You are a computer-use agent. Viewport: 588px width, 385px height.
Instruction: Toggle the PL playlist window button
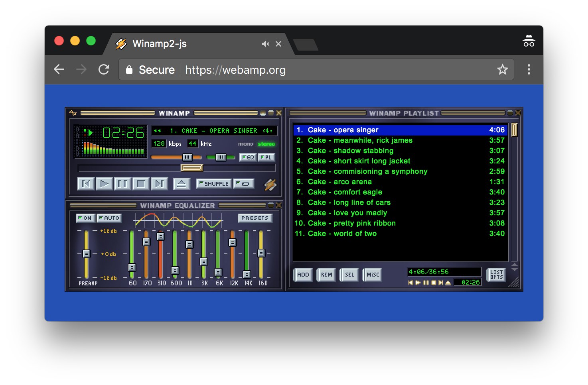click(x=266, y=157)
